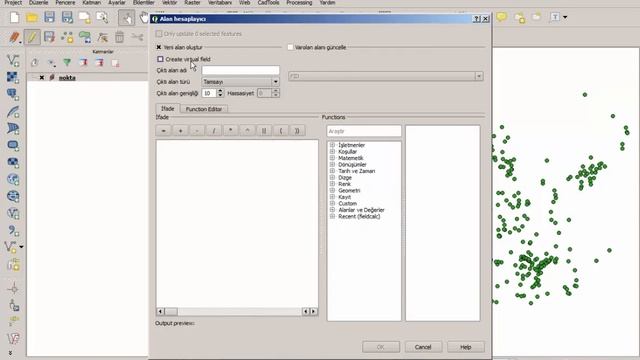Select the Add point feature tool

pos(67,37)
